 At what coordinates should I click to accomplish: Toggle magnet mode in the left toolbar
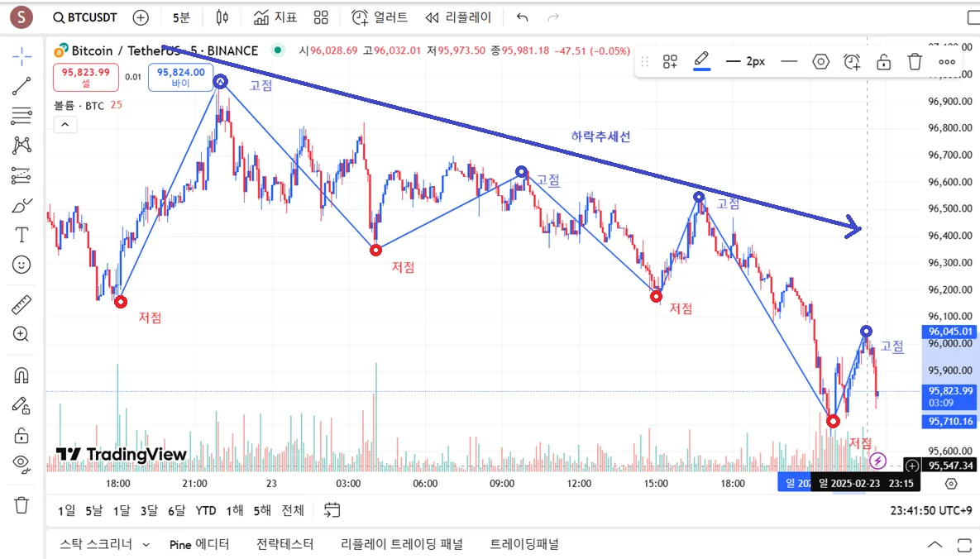[22, 375]
